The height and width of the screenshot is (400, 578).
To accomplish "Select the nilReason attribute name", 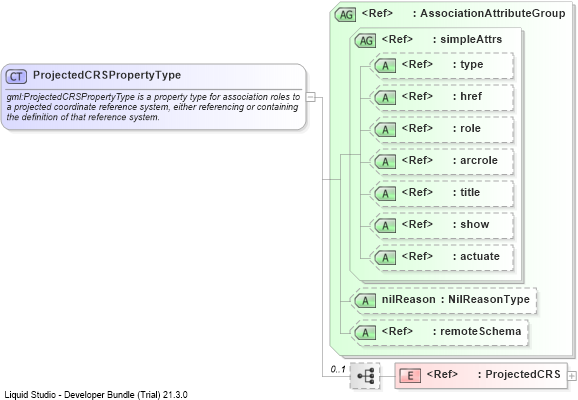I will 408,299.
